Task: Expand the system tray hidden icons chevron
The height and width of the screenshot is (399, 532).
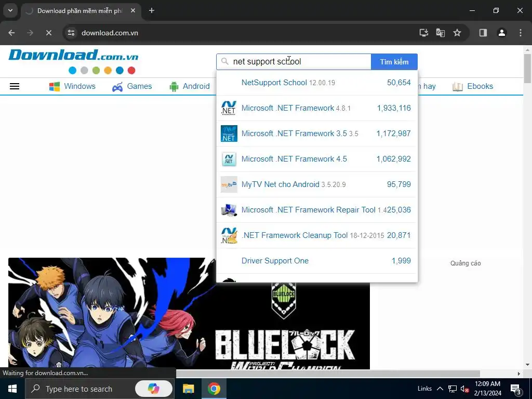Action: pyautogui.click(x=440, y=389)
